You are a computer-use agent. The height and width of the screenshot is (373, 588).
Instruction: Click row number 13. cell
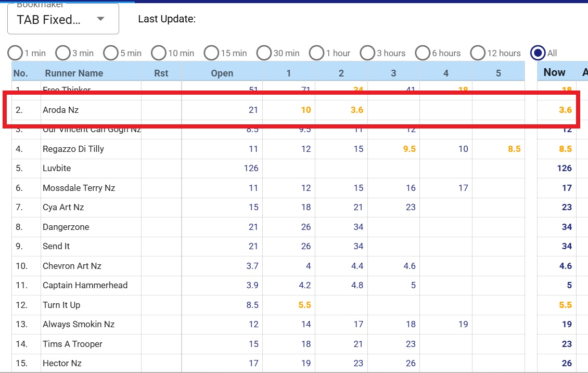(22, 324)
